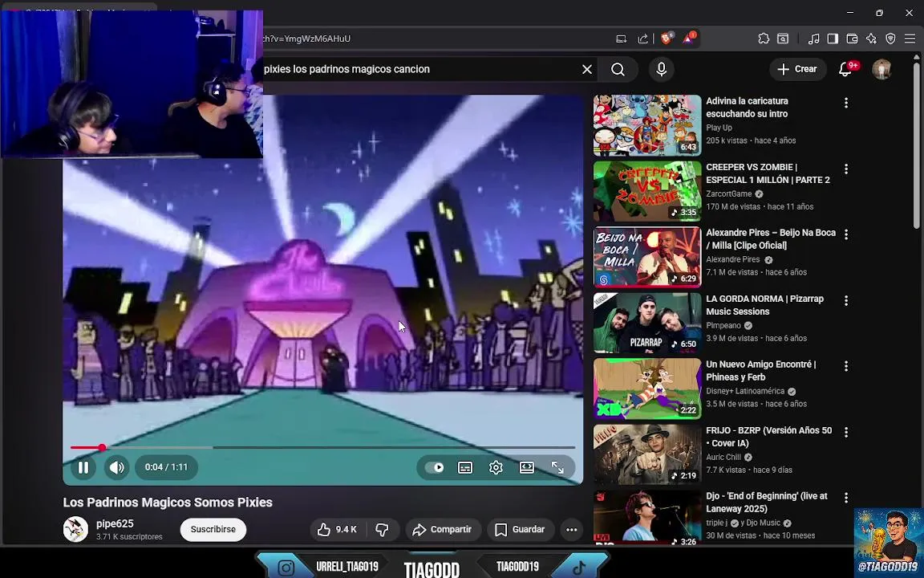Open the Brave playlist music note icon

pyautogui.click(x=813, y=39)
